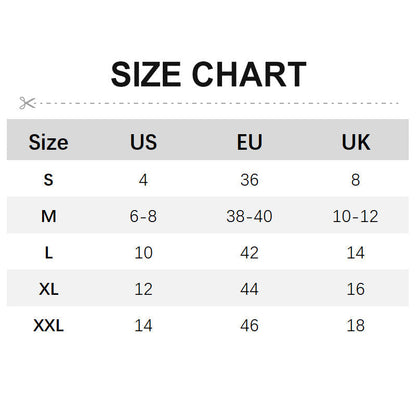The width and height of the screenshot is (416, 416).
Task: Click the dashed cut line
Action: (x=217, y=103)
